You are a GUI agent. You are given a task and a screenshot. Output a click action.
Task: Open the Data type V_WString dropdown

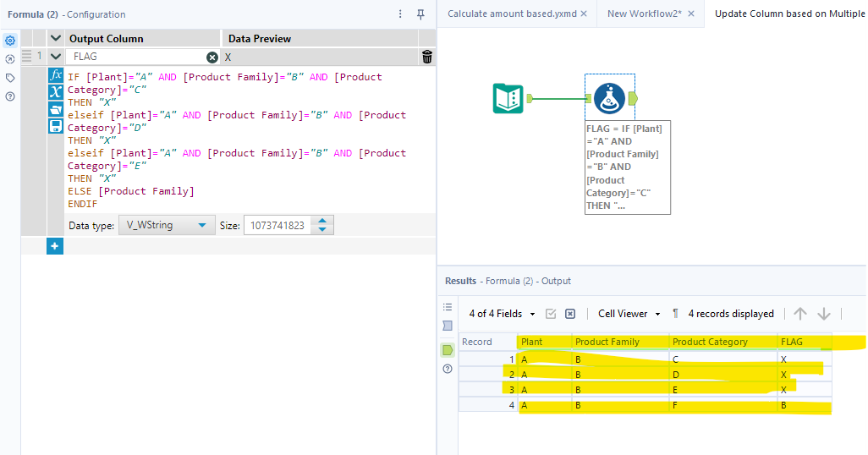click(166, 225)
